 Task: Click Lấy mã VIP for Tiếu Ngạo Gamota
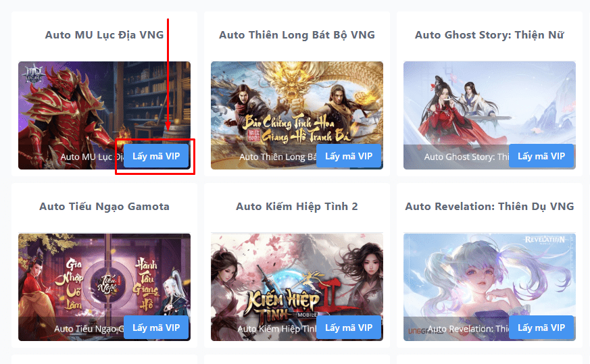click(x=156, y=328)
